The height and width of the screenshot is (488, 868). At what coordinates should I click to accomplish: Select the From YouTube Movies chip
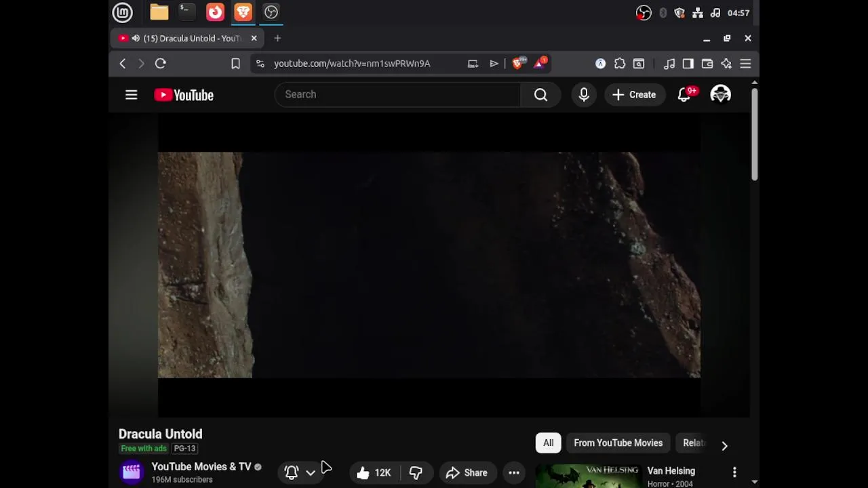point(618,443)
